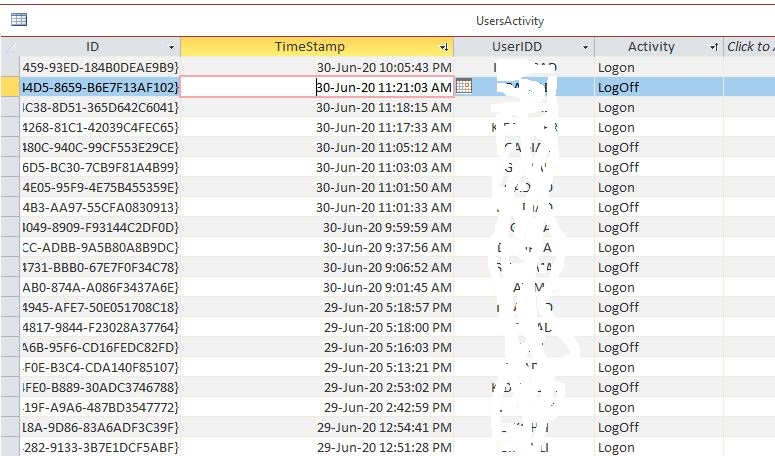This screenshot has width=775, height=456.
Task: Click timestamp 29-Jun-20 12:51:28 PM
Action: point(385,448)
